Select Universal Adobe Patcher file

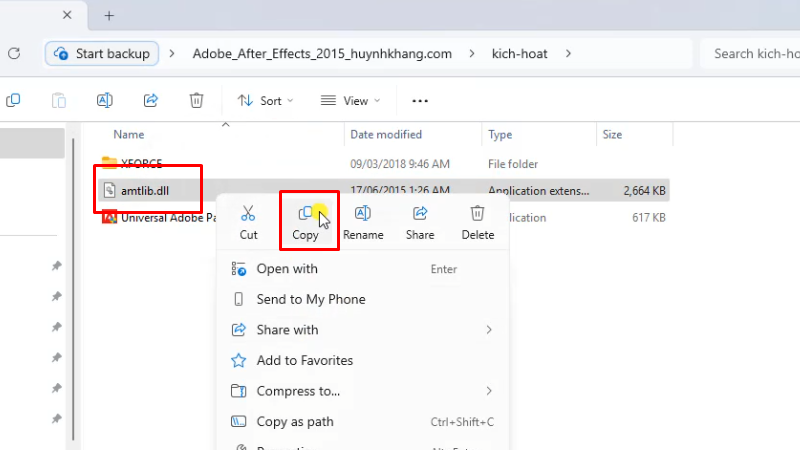click(x=168, y=218)
